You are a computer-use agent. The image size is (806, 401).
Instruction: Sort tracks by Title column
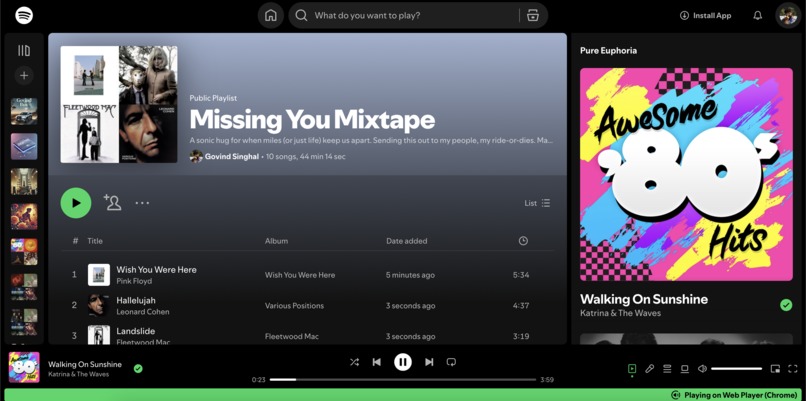pyautogui.click(x=95, y=241)
